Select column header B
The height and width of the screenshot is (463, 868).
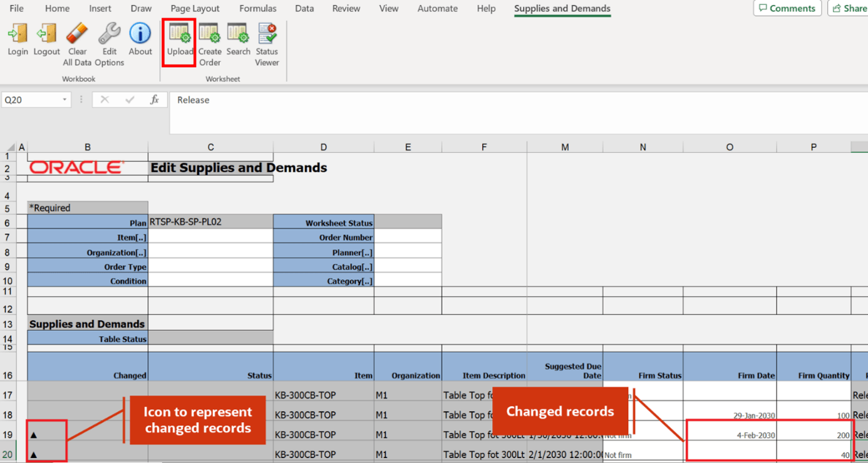click(88, 147)
